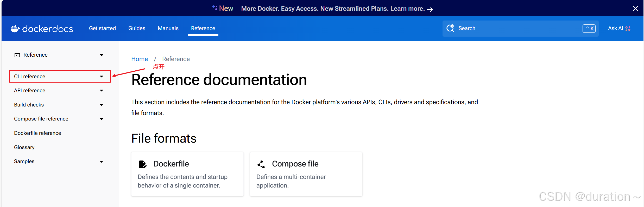This screenshot has width=644, height=207.
Task: Click the Compose file card description text
Action: (x=291, y=181)
